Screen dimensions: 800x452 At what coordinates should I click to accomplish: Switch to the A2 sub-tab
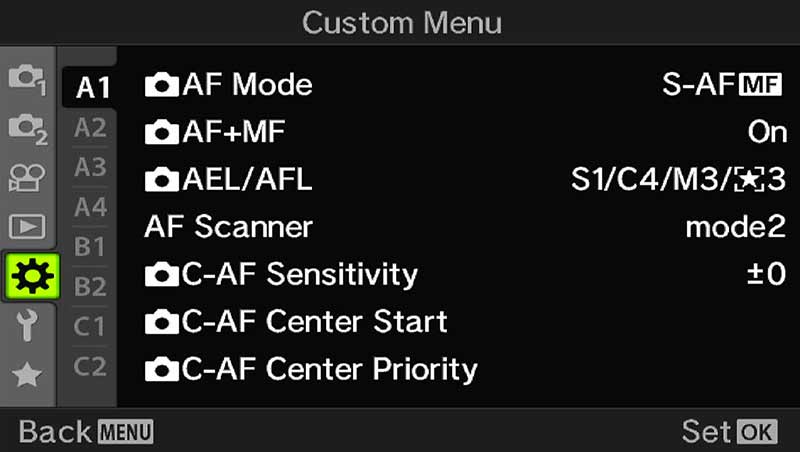(x=91, y=127)
